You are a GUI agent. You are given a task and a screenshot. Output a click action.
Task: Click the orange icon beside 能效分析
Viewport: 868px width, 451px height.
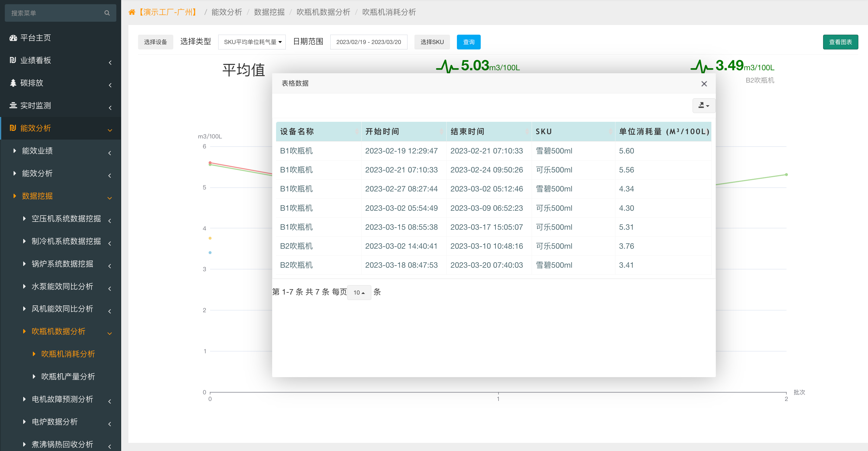(x=13, y=128)
